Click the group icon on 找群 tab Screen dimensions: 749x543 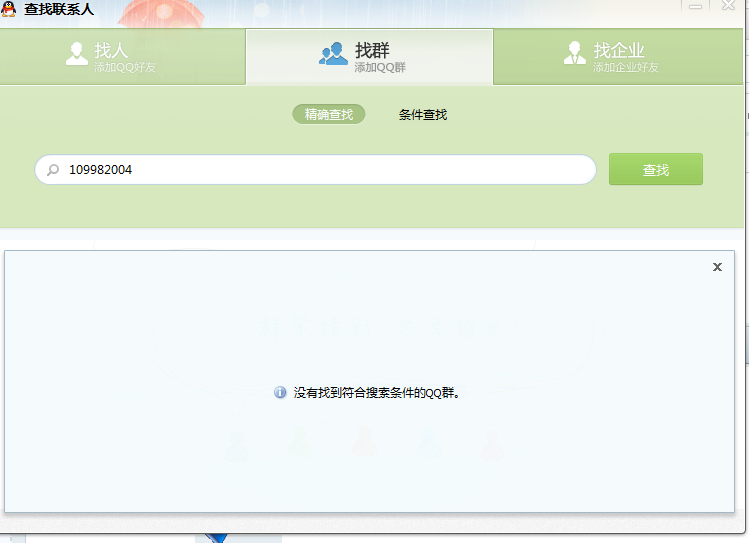pyautogui.click(x=333, y=54)
